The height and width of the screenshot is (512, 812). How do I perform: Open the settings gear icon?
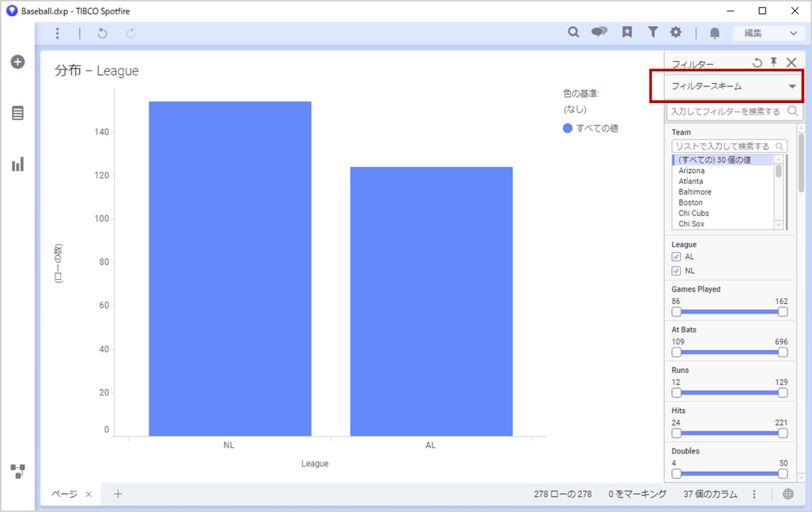[x=676, y=32]
